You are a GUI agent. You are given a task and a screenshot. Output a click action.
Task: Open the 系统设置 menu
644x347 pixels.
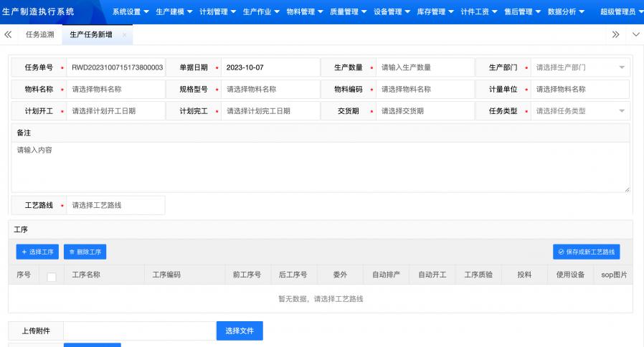coord(131,11)
